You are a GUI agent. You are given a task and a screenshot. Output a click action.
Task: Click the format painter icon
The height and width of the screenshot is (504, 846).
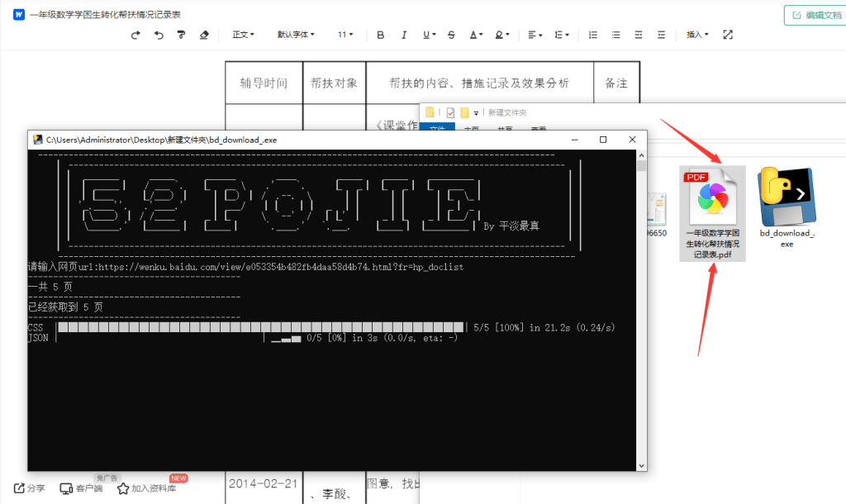(x=182, y=35)
